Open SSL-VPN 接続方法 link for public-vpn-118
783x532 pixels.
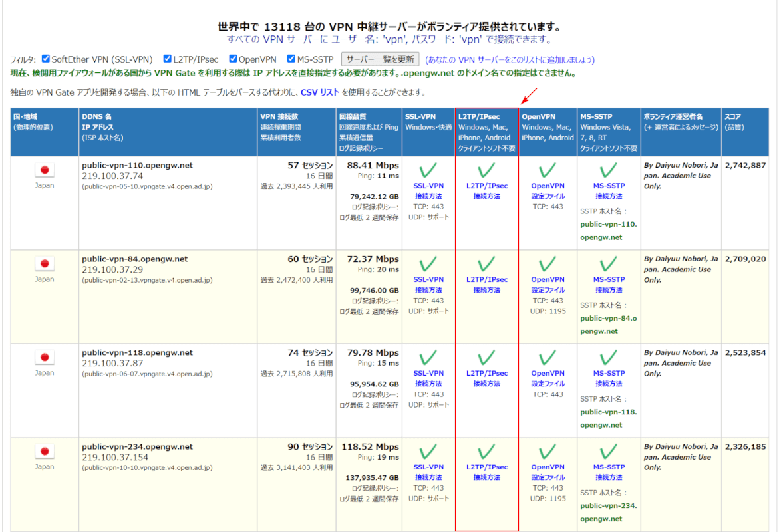429,378
